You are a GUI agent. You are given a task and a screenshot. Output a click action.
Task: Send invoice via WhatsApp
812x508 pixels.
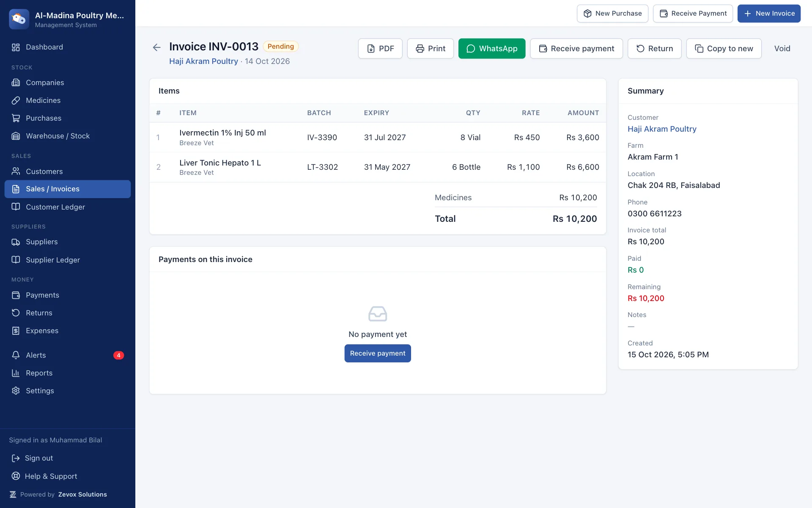(492, 48)
